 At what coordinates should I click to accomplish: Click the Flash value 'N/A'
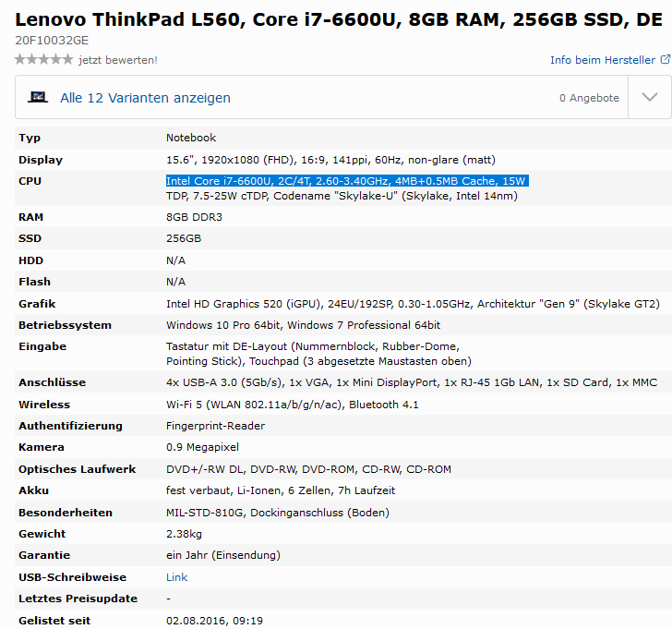[x=175, y=282]
